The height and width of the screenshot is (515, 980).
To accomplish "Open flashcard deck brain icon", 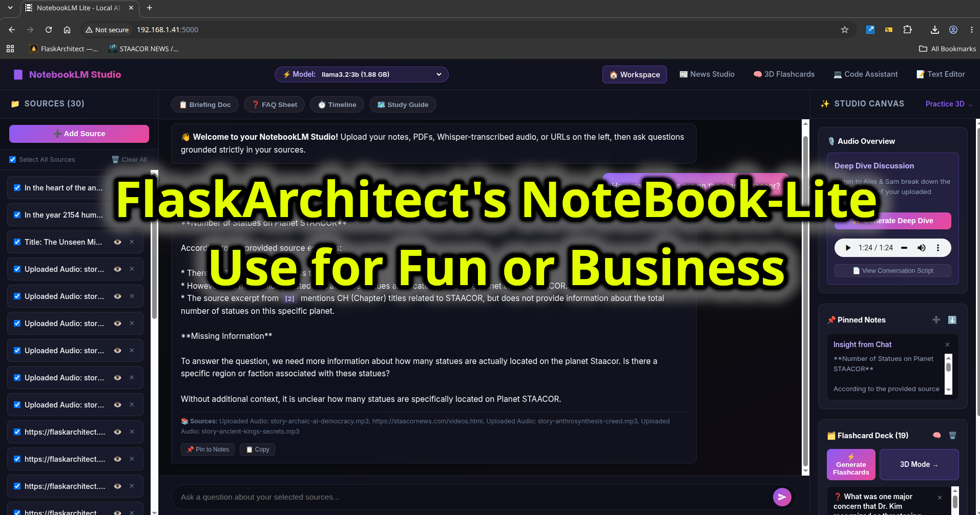I will click(936, 435).
